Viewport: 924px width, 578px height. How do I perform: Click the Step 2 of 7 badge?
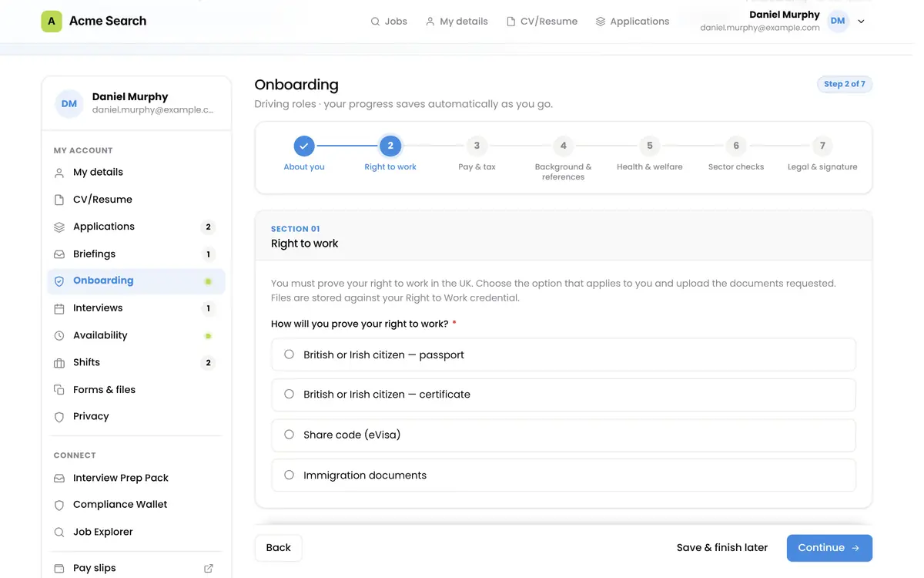(x=845, y=84)
